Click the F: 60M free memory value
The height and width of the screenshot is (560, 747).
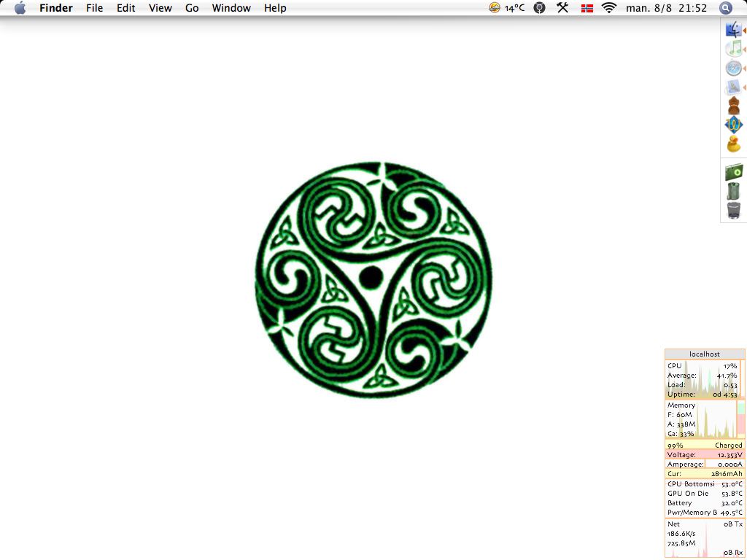[680, 415]
